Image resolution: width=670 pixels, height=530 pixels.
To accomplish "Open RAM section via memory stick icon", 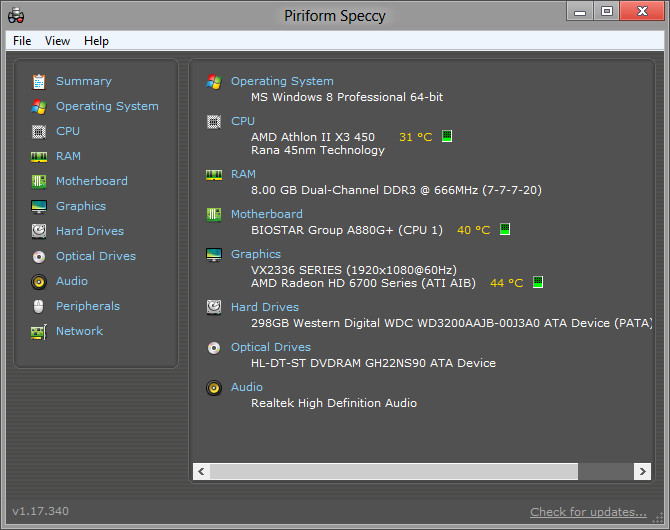I will pos(39,156).
